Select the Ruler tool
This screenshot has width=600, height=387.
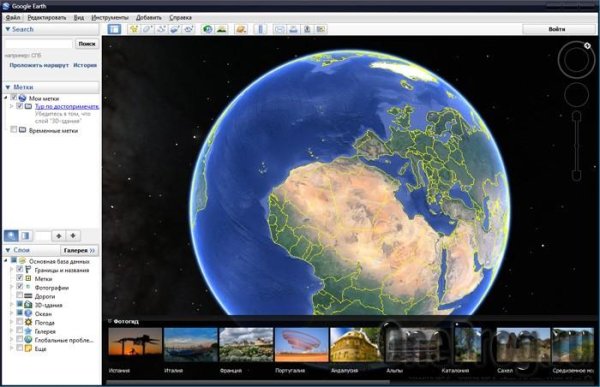coord(260,29)
